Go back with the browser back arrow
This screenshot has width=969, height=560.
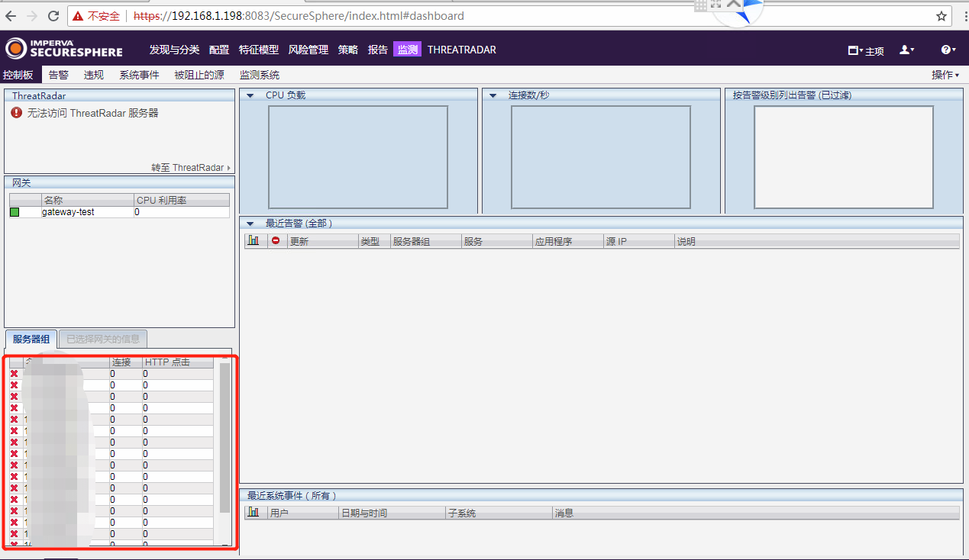click(11, 16)
